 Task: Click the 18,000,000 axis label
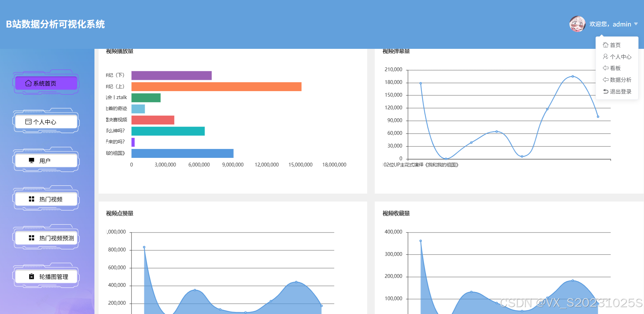334,165
